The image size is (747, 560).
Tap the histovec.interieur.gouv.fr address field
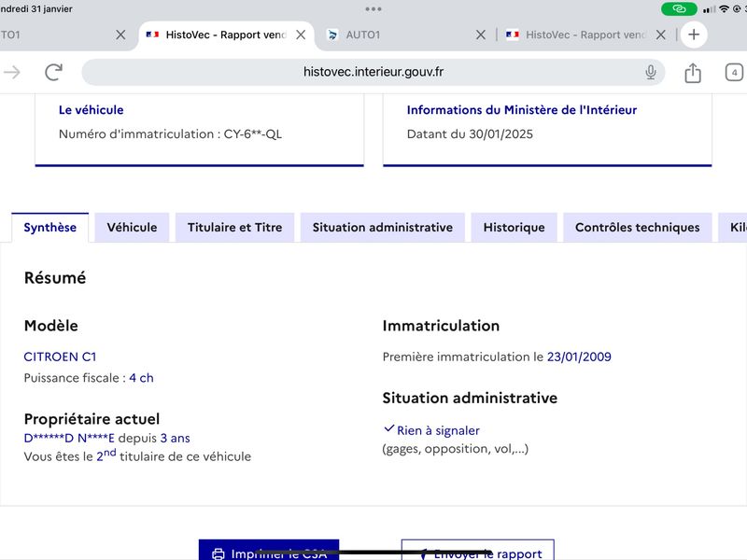(373, 73)
